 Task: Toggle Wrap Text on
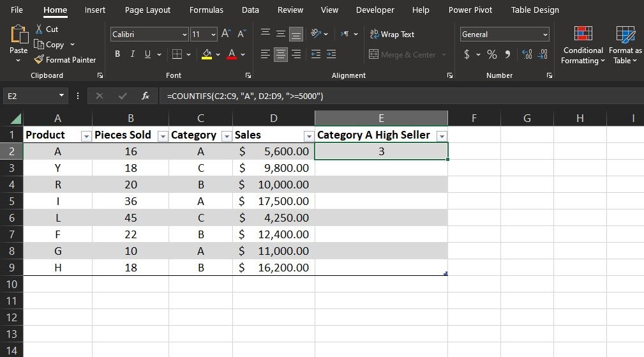pos(392,34)
